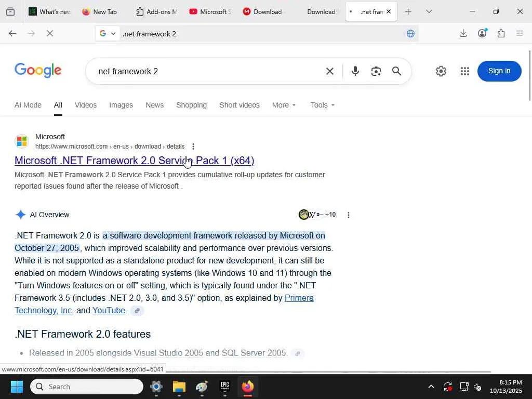Open the Firefox application hamburger menu
Viewport: 532px width, 399px height.
(x=519, y=33)
